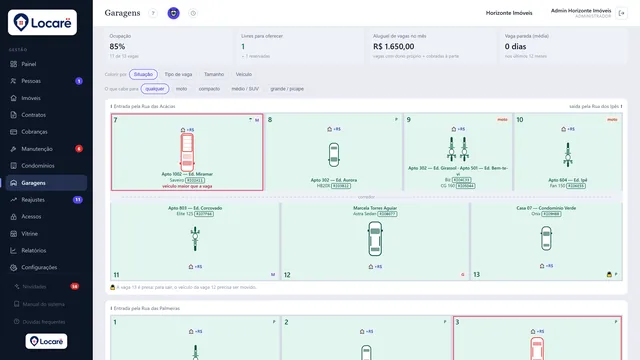
Task: Click the house +R$ icon in spot 7
Action: (x=187, y=130)
